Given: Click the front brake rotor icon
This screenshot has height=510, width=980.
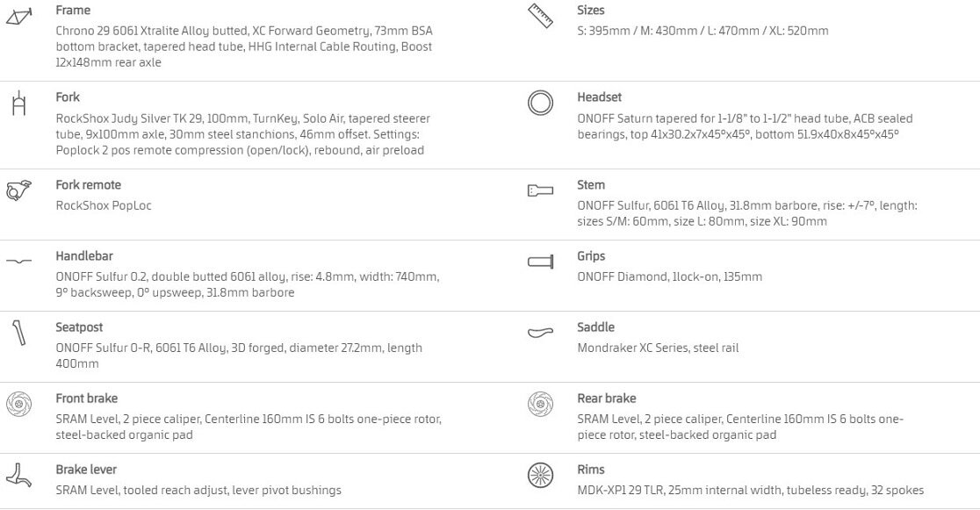Looking at the screenshot, I should [x=18, y=404].
